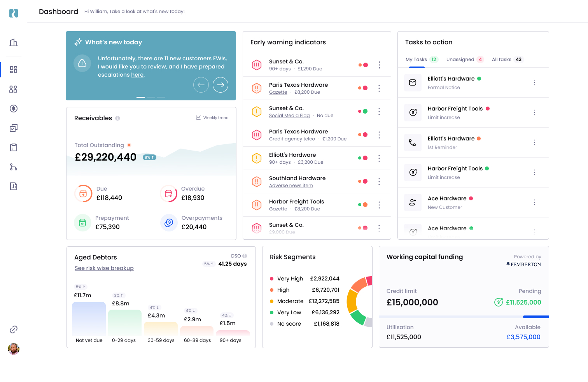Open the Credit agency telco link
Image resolution: width=588 pixels, height=382 pixels.
pos(292,139)
